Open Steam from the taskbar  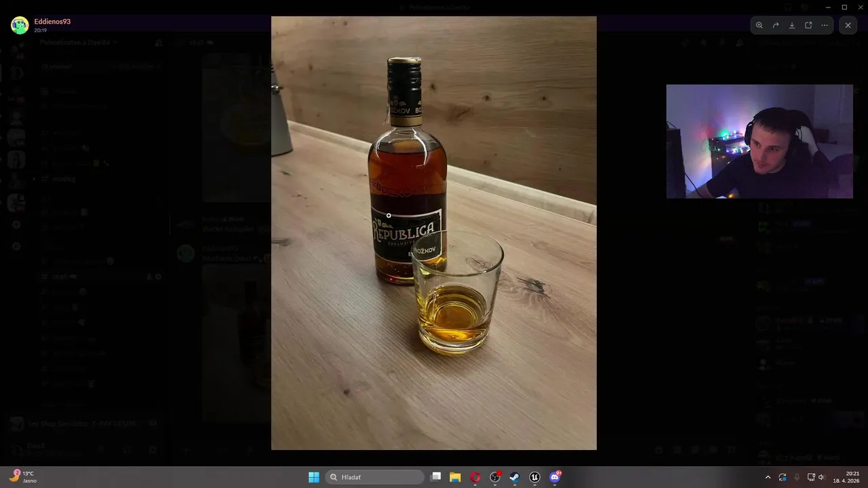[515, 477]
